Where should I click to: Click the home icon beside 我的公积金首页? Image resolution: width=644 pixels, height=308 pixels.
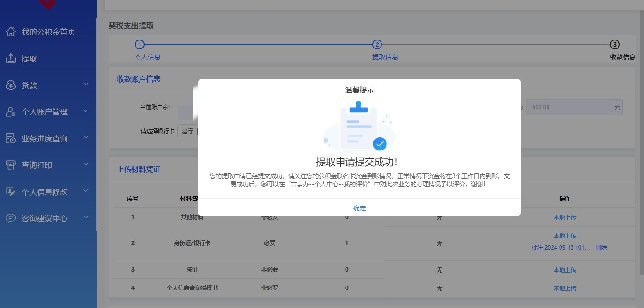pos(11,32)
